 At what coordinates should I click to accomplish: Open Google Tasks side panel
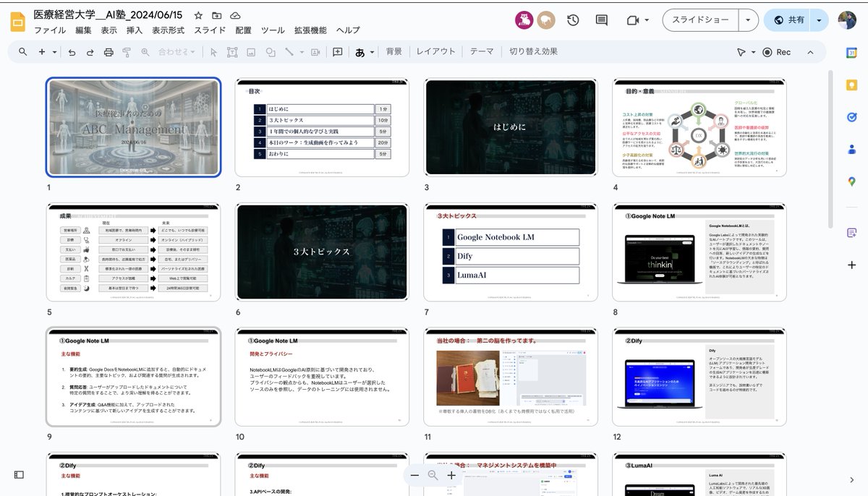pyautogui.click(x=852, y=117)
